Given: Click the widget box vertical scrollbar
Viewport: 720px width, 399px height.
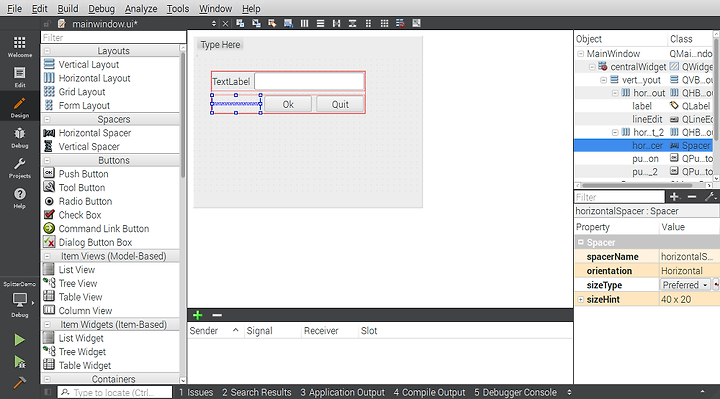Looking at the screenshot, I should click(x=183, y=115).
